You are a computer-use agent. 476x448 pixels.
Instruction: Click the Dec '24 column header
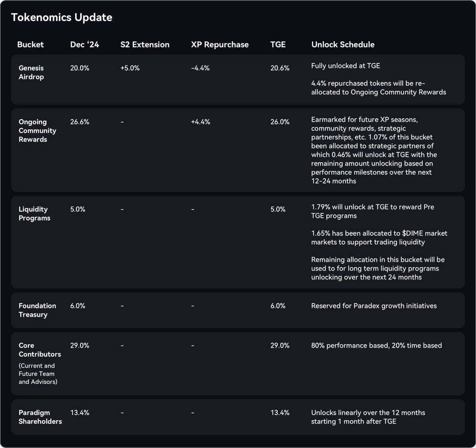84,44
